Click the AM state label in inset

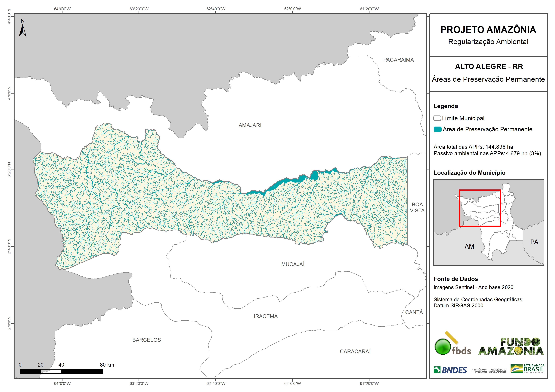(469, 246)
